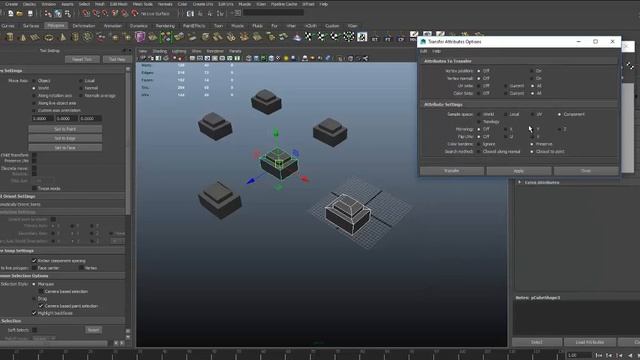Toggle the second snap magnet (snap to curves)
Image resolution: width=640 pixels, height=360 pixels.
(96, 13)
